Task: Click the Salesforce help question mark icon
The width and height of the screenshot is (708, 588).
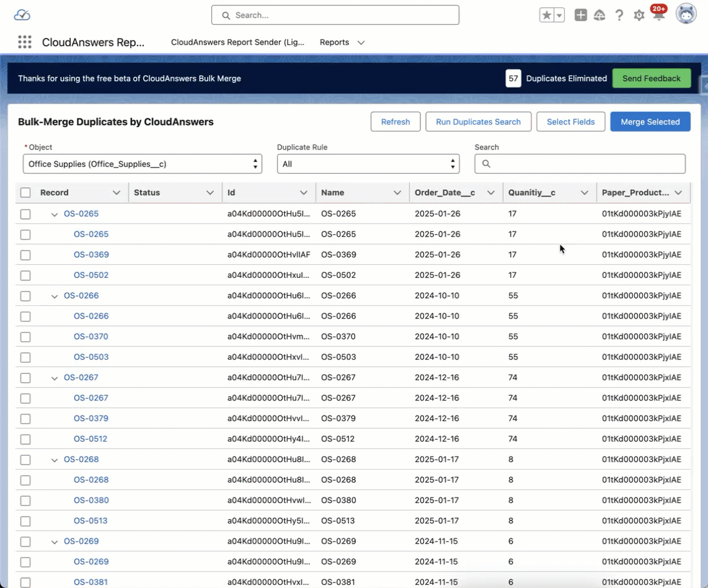Action: 619,16
